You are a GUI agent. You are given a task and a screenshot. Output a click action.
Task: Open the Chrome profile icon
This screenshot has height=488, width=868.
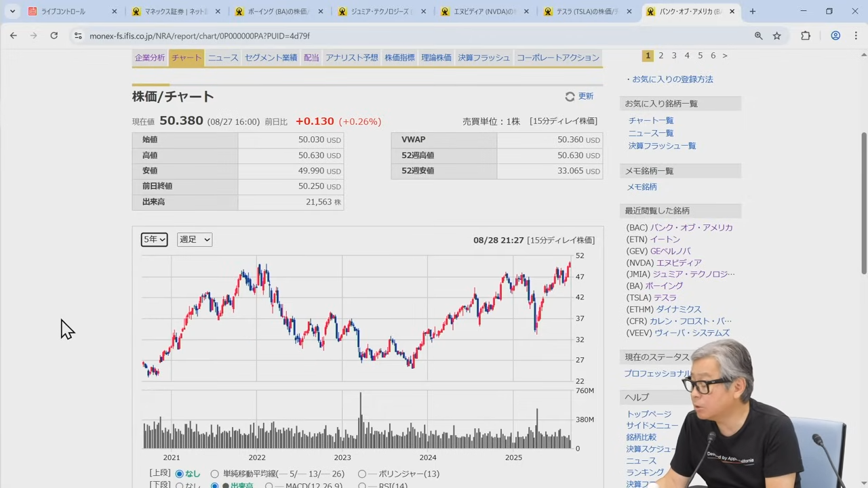point(835,36)
